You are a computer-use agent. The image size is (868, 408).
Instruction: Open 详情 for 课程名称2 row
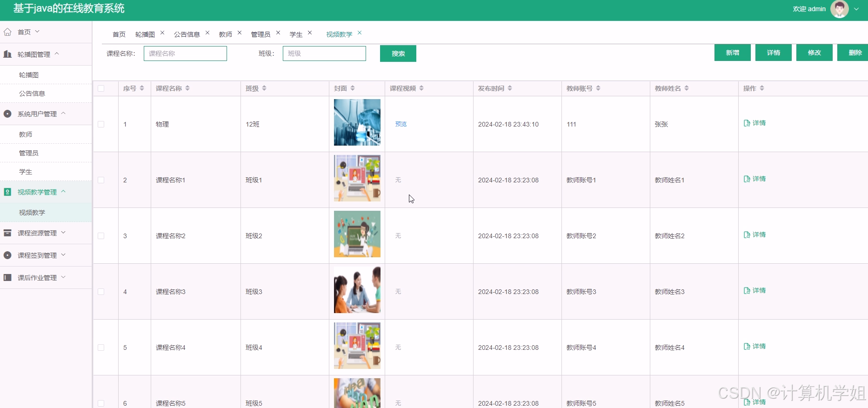tap(754, 235)
